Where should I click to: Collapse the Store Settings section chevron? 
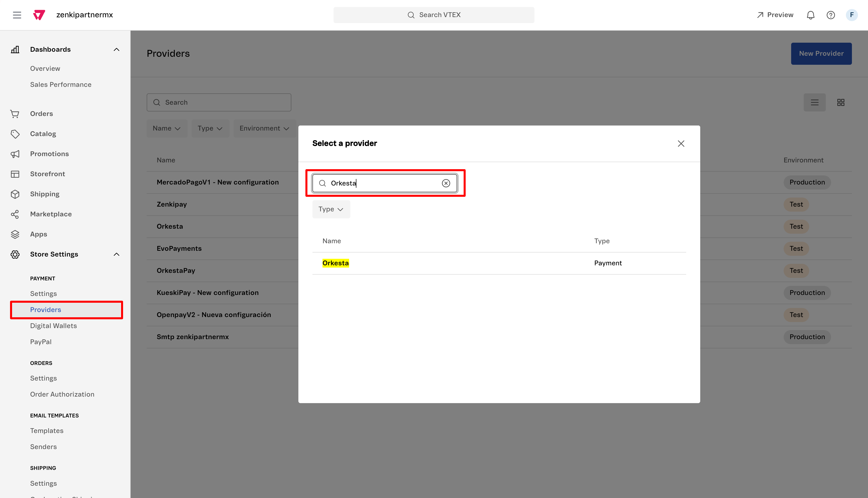click(116, 255)
